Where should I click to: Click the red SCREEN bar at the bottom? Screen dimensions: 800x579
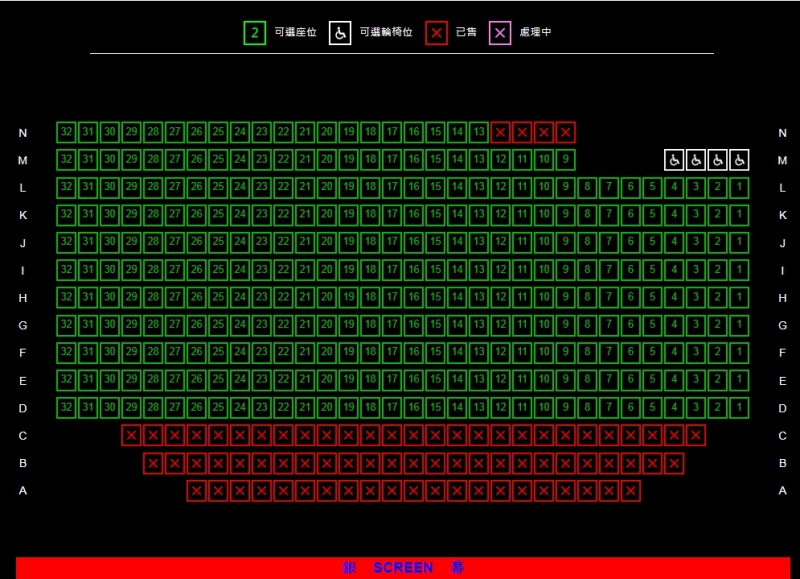pyautogui.click(x=402, y=567)
